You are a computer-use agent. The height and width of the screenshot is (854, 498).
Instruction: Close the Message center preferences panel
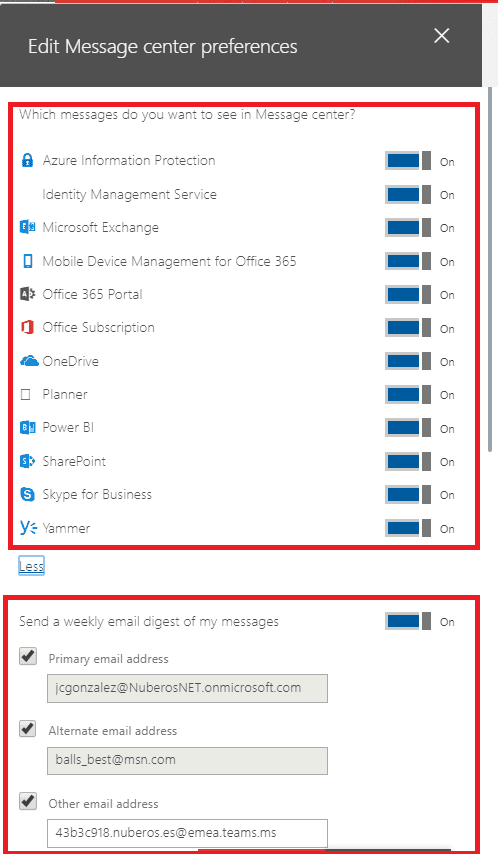[441, 36]
